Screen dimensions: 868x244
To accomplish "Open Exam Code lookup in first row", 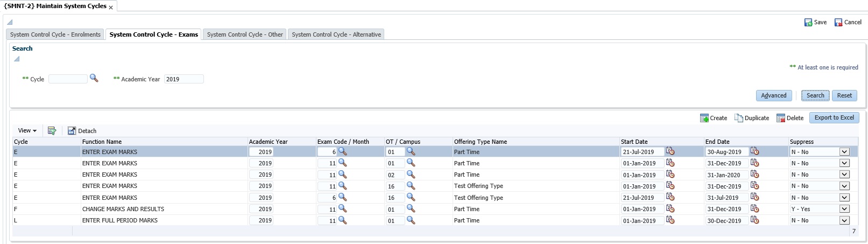I will (x=342, y=151).
